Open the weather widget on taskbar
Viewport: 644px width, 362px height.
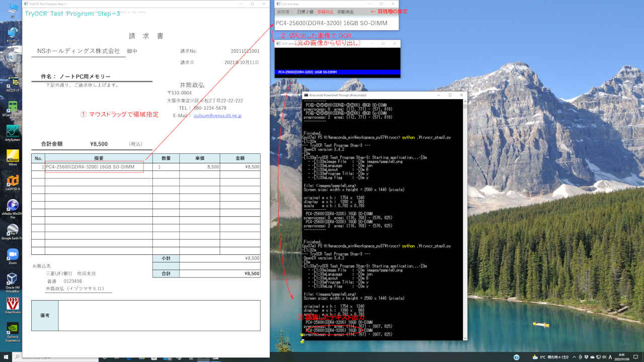548,357
